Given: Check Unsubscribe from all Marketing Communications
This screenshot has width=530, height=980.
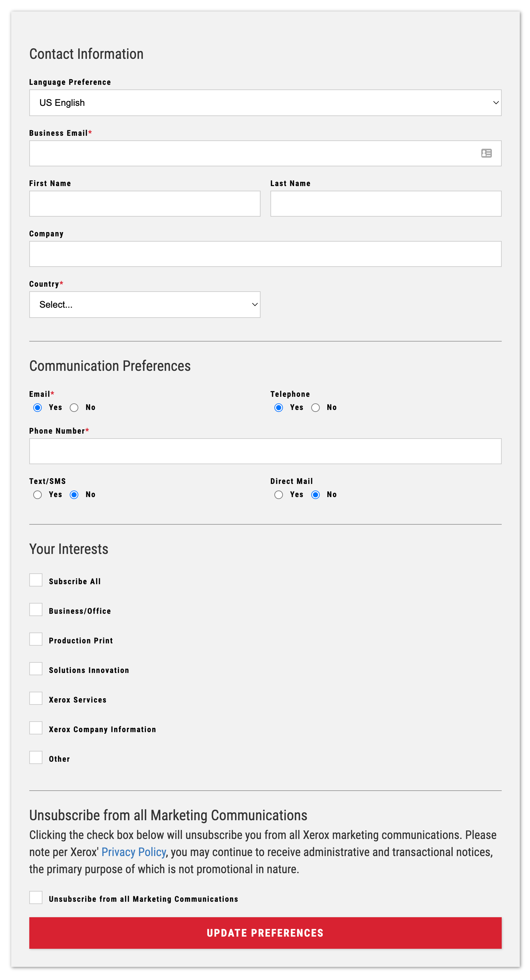Looking at the screenshot, I should point(36,898).
